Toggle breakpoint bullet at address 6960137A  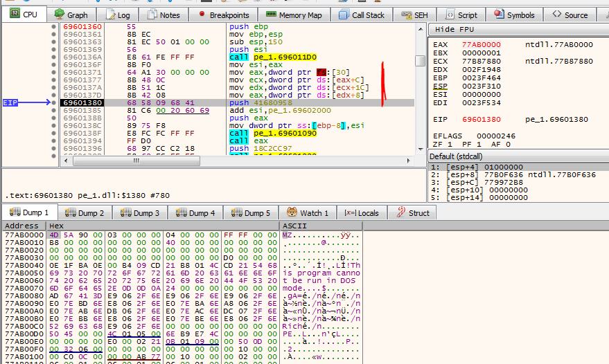(x=53, y=88)
